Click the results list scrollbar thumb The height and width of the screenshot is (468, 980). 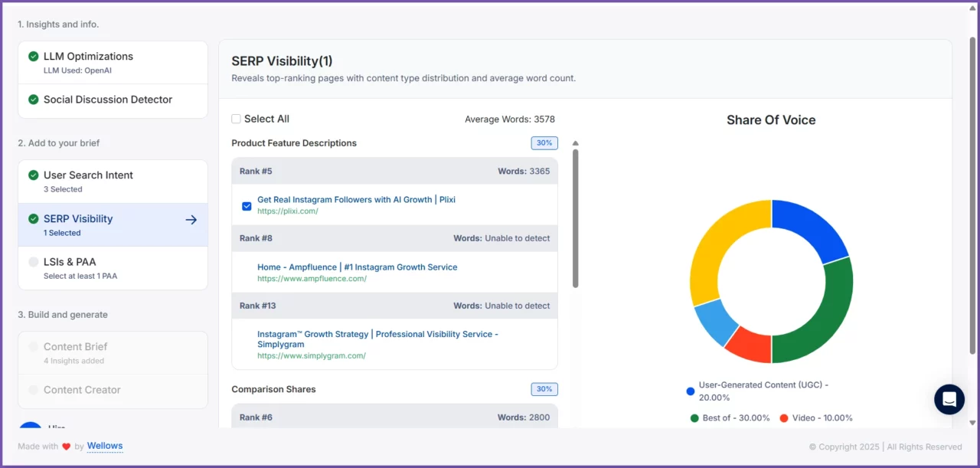576,218
